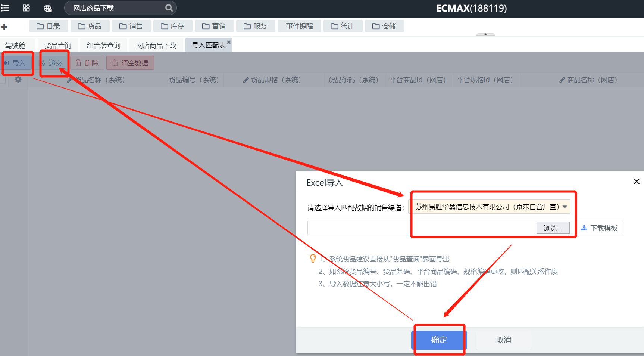Click the plus add icon
Image resolution: width=644 pixels, height=356 pixels.
[4, 27]
